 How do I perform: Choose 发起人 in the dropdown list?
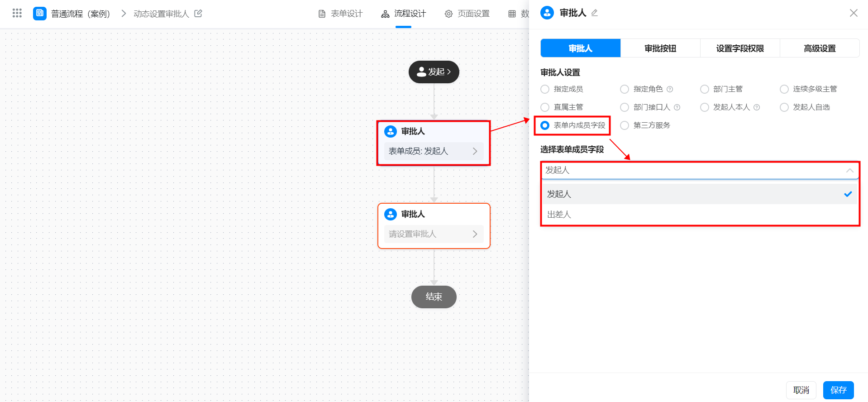700,194
